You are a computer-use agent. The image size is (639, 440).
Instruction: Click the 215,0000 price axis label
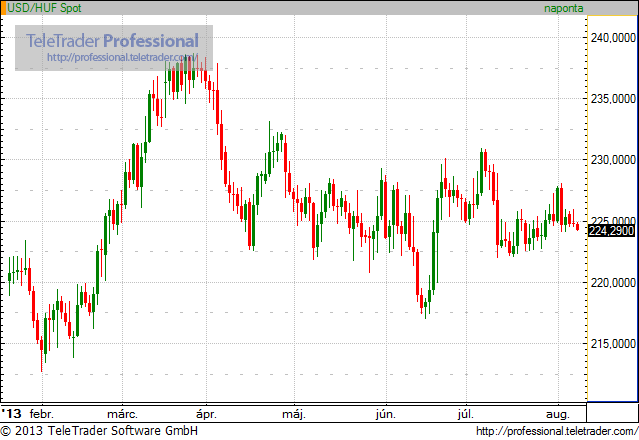[x=613, y=343]
